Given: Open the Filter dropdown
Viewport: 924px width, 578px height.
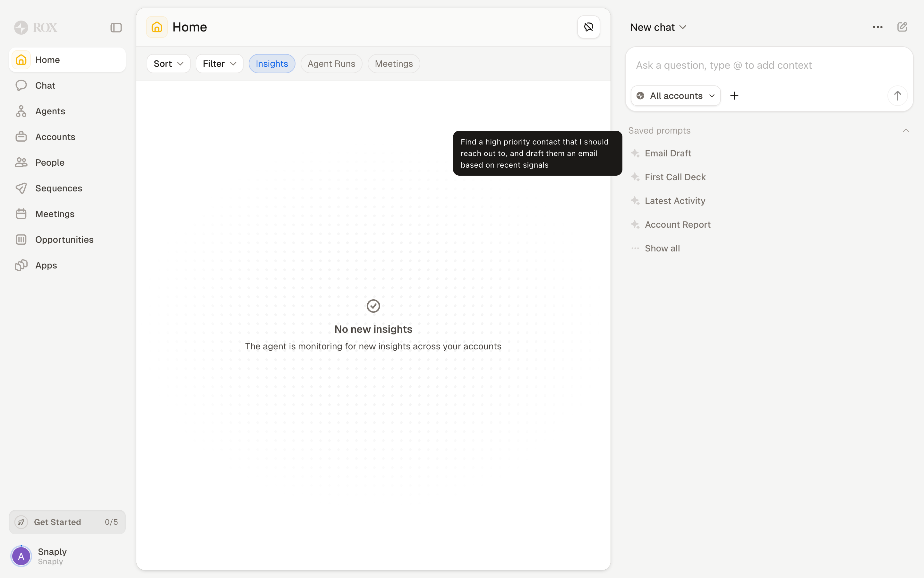Looking at the screenshot, I should [219, 64].
